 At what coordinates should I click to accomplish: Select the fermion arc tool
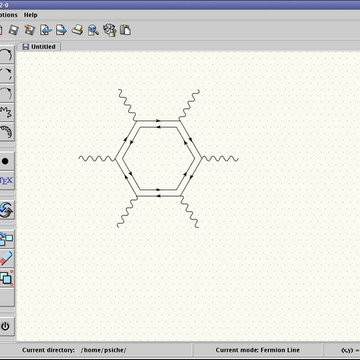6,55
